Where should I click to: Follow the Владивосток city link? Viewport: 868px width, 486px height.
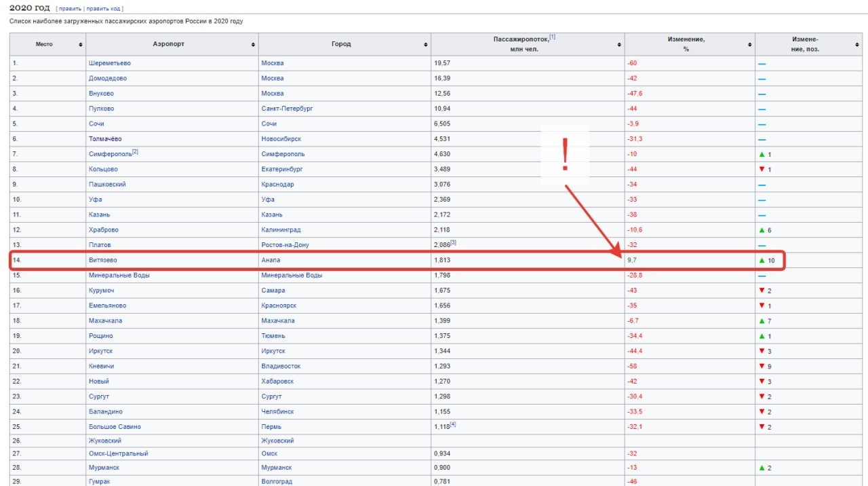click(x=281, y=367)
